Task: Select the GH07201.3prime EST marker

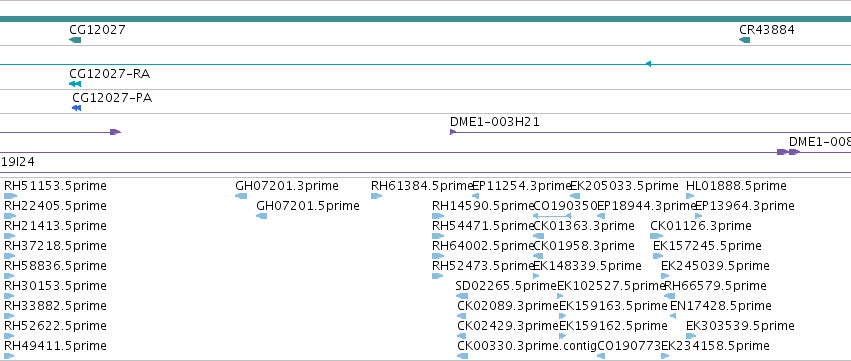Action: 241,196
